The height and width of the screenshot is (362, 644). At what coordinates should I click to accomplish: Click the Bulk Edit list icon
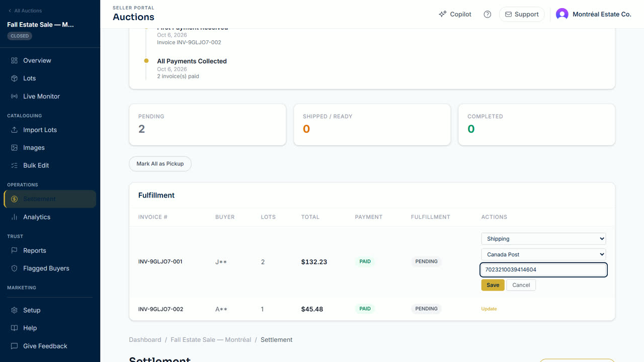point(14,165)
